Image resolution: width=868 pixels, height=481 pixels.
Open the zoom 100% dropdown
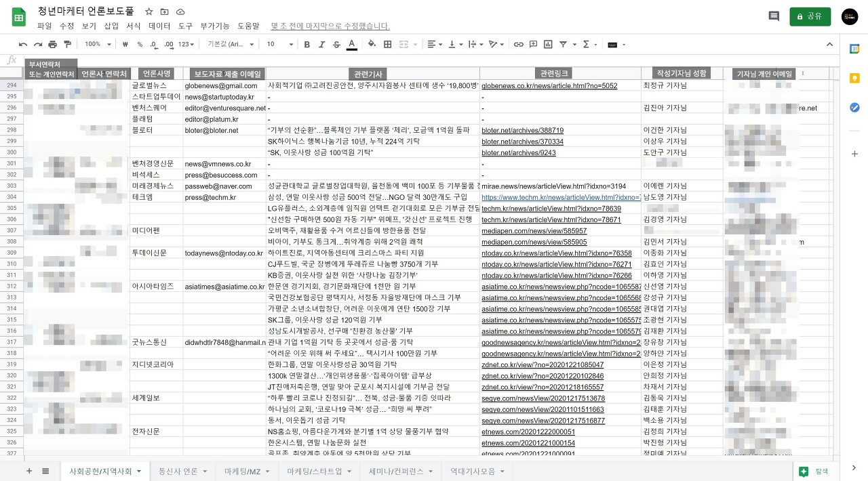pos(98,45)
